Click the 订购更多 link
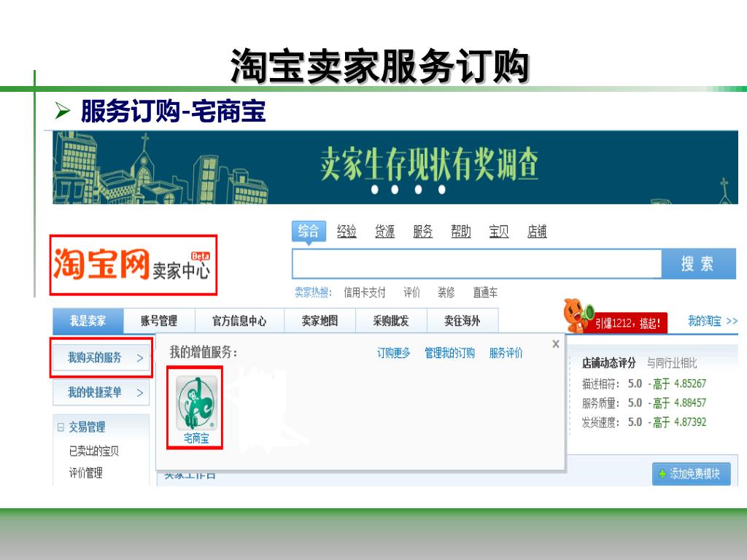The width and height of the screenshot is (747, 560). 393,353
